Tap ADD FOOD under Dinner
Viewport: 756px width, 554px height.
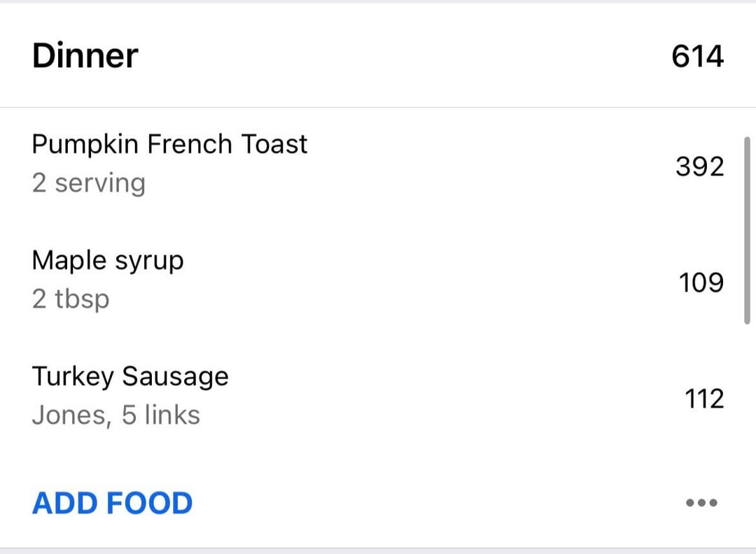click(112, 504)
